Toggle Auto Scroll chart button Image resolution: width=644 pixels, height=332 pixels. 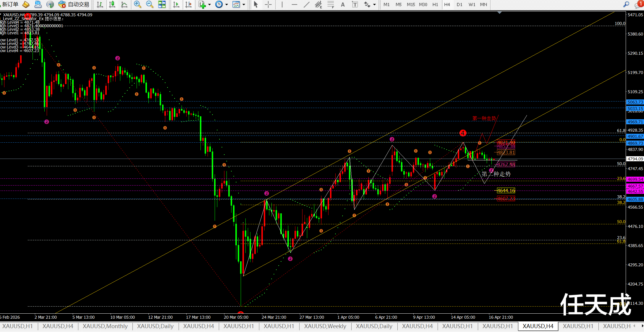[176, 4]
